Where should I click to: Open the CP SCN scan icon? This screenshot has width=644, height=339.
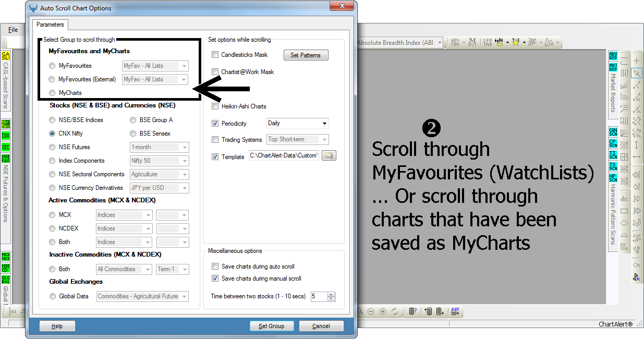[613, 143]
